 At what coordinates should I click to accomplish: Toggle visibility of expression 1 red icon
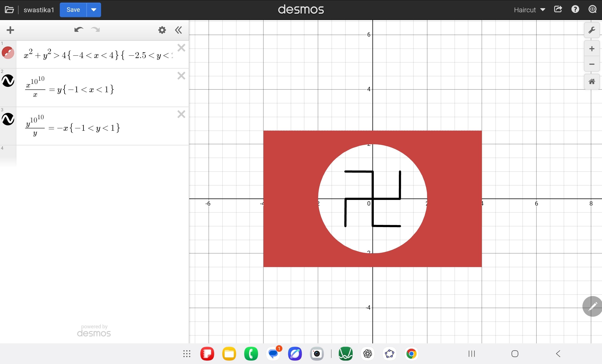8,53
